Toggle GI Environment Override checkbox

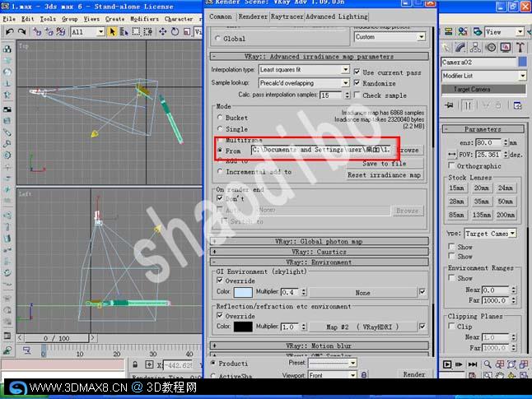(x=220, y=281)
